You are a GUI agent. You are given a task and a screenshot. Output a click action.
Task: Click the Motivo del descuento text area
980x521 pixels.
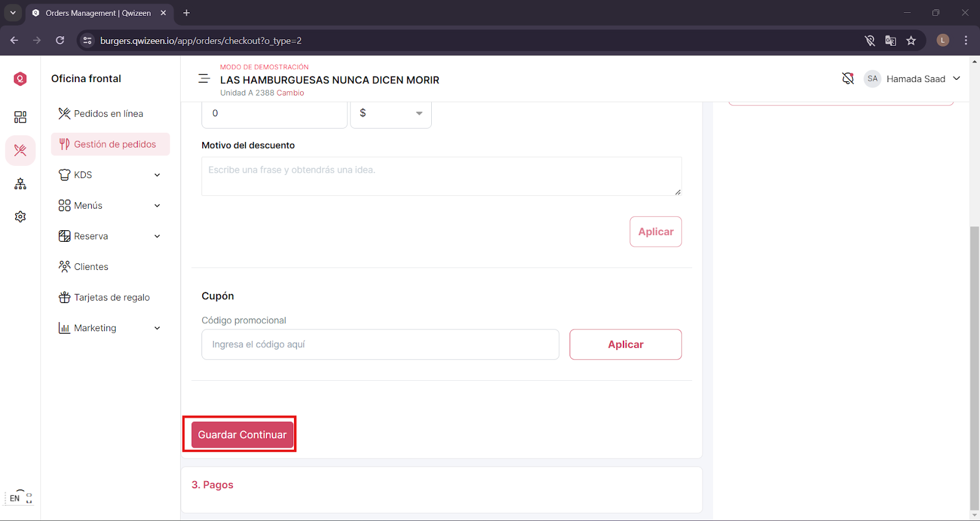pyautogui.click(x=442, y=176)
